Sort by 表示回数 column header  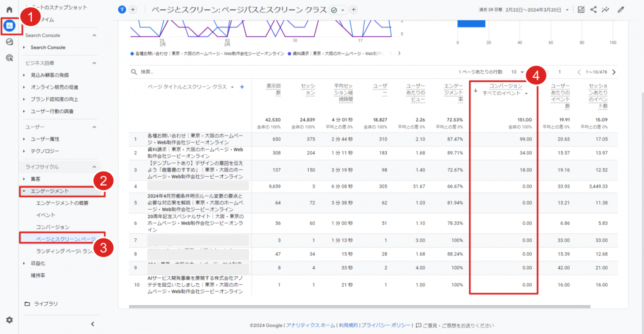point(273,90)
